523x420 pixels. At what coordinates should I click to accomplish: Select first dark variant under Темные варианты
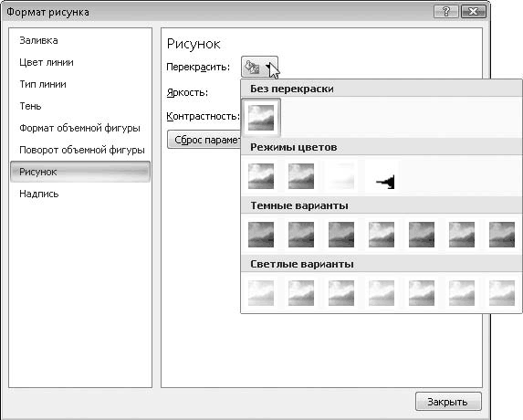(x=261, y=235)
